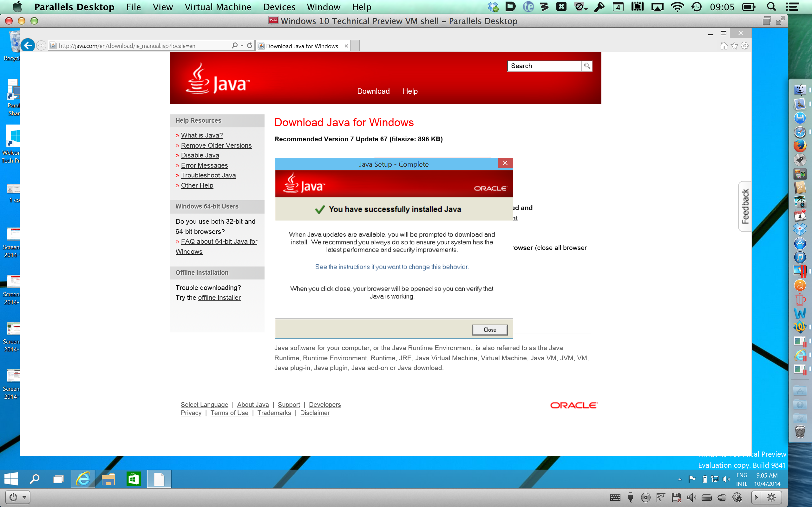The height and width of the screenshot is (507, 812).
Task: Click the IE Home icon
Action: [x=724, y=46]
